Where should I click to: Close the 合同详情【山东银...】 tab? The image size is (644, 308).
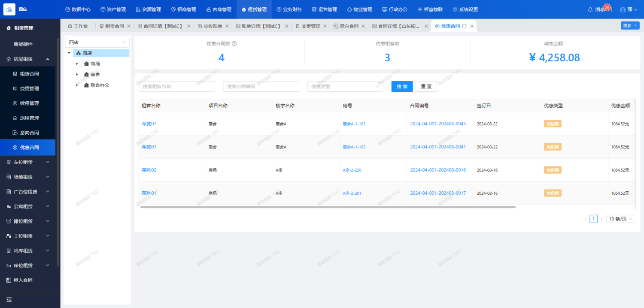pos(426,26)
